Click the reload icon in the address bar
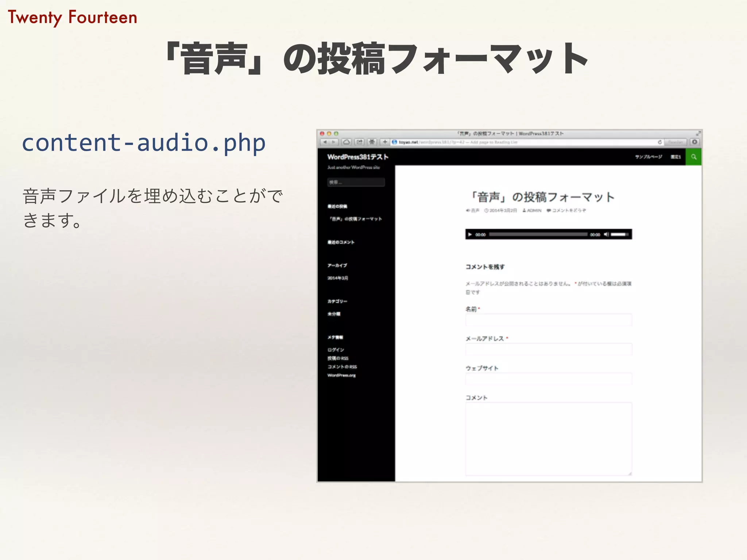The image size is (747, 560). [x=659, y=142]
